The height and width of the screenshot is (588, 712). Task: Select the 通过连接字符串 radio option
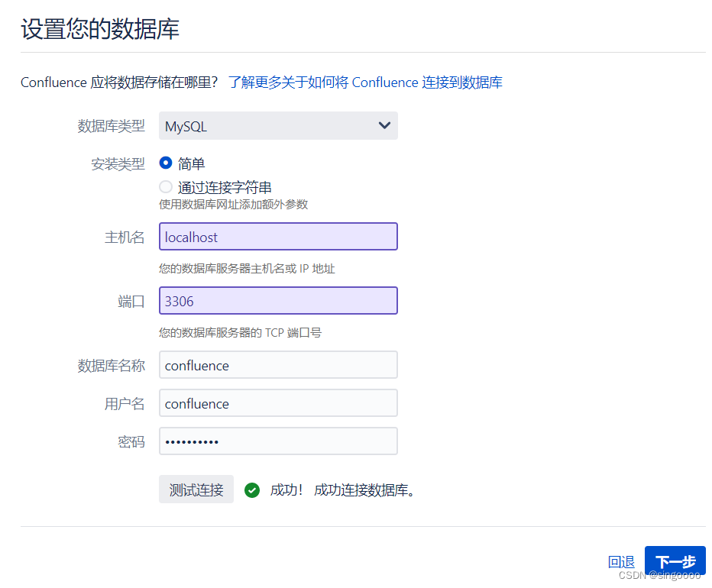coord(166,186)
